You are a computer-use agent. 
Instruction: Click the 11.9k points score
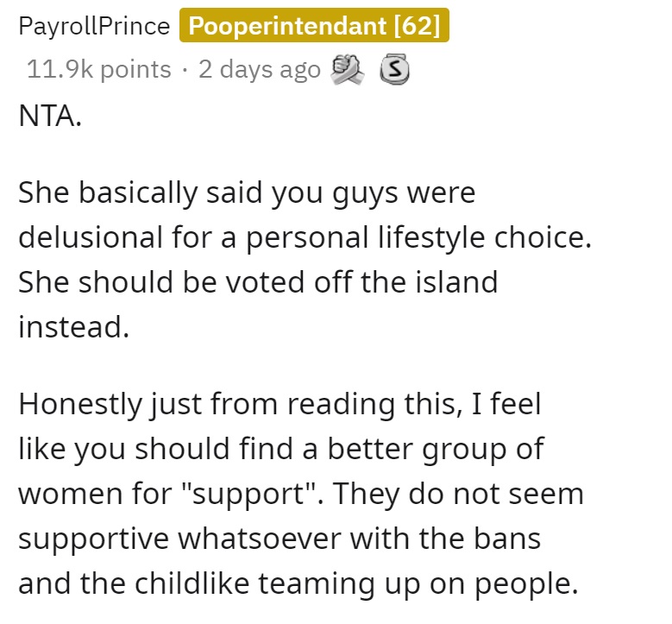(x=98, y=69)
